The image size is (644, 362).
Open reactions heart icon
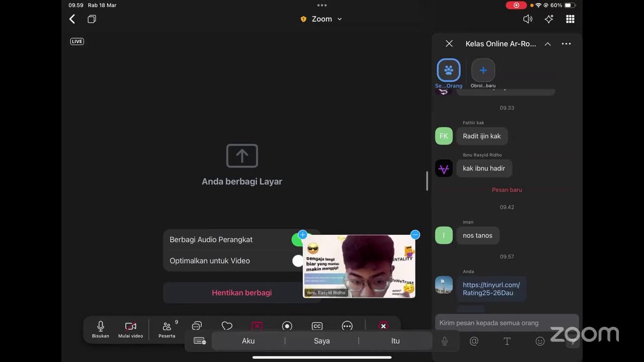click(227, 326)
